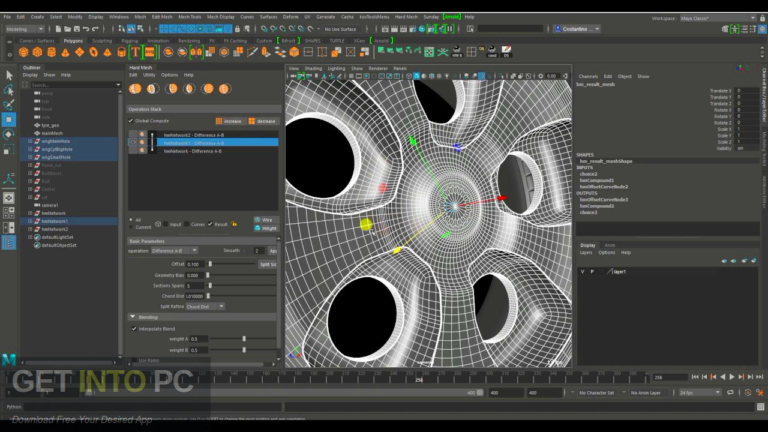The image size is (768, 432).
Task: Select the Current radio button
Action: coord(131,227)
